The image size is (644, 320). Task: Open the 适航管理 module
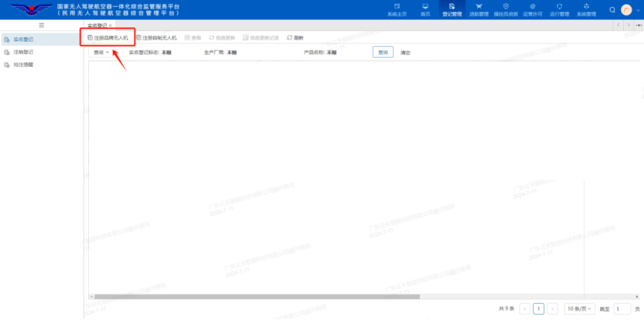tap(478, 10)
